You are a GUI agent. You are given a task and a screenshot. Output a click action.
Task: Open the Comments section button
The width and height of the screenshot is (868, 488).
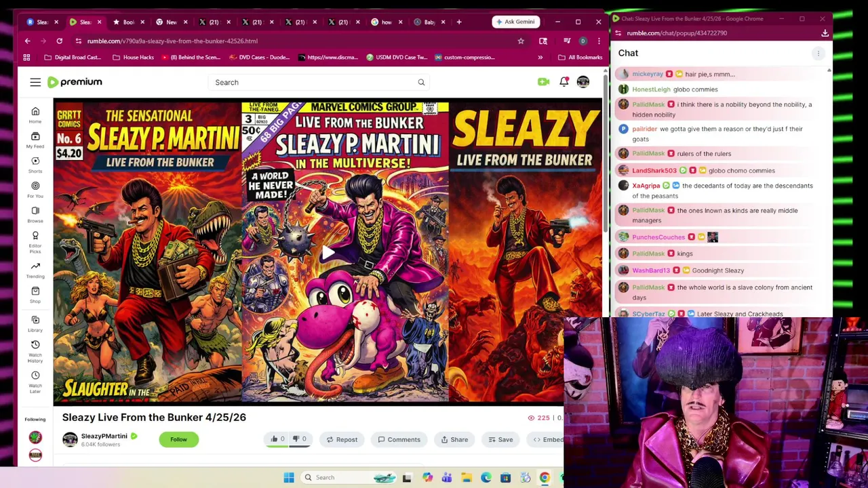click(x=399, y=439)
